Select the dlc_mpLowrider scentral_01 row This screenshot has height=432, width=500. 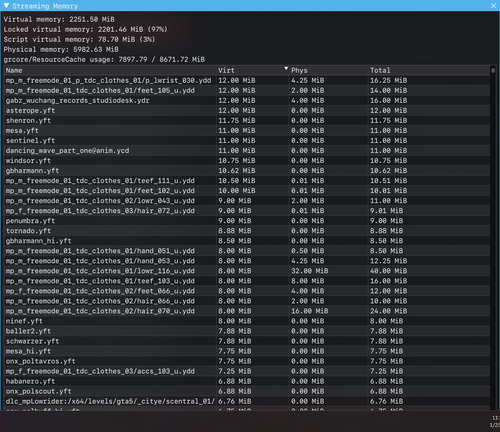(247, 401)
